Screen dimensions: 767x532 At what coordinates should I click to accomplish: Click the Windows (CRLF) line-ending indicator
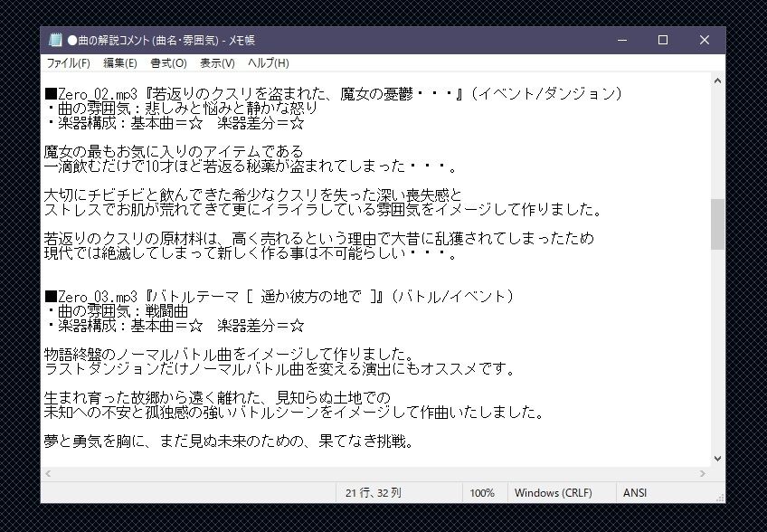click(553, 492)
